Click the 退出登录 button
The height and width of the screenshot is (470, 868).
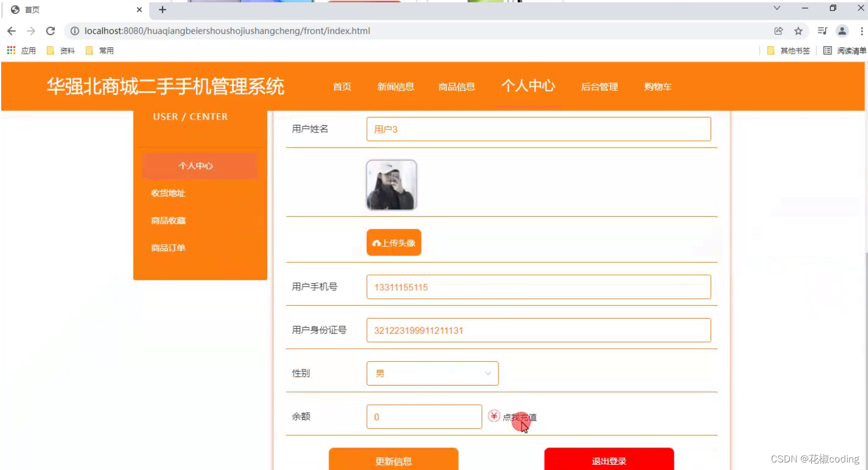609,461
